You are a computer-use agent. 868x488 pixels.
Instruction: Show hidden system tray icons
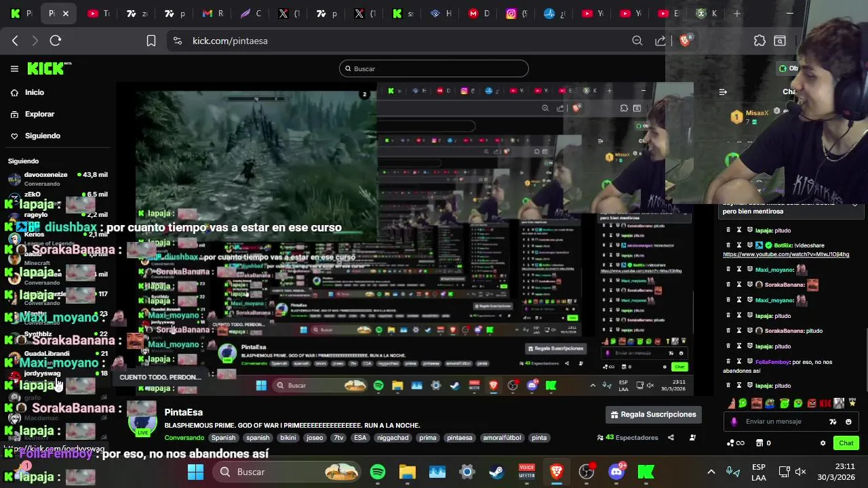click(711, 472)
